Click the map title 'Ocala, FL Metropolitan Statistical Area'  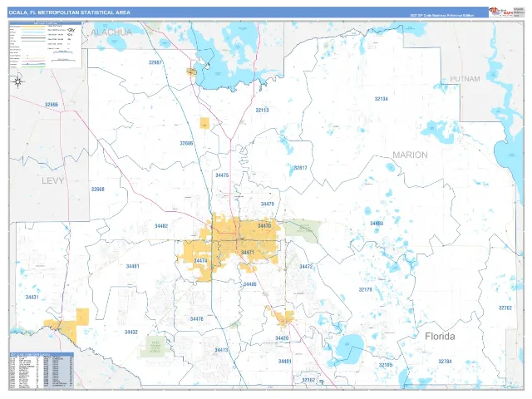point(70,12)
